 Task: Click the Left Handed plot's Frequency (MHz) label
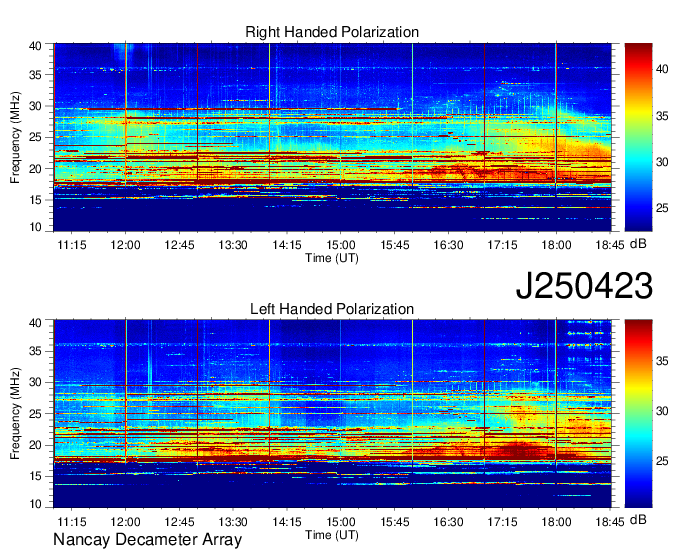(x=15, y=414)
